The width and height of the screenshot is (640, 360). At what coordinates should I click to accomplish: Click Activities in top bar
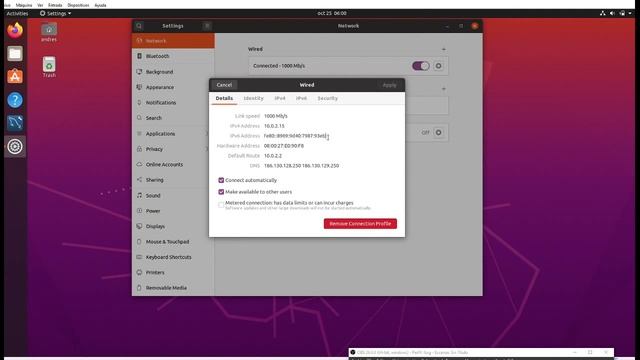pos(18,13)
